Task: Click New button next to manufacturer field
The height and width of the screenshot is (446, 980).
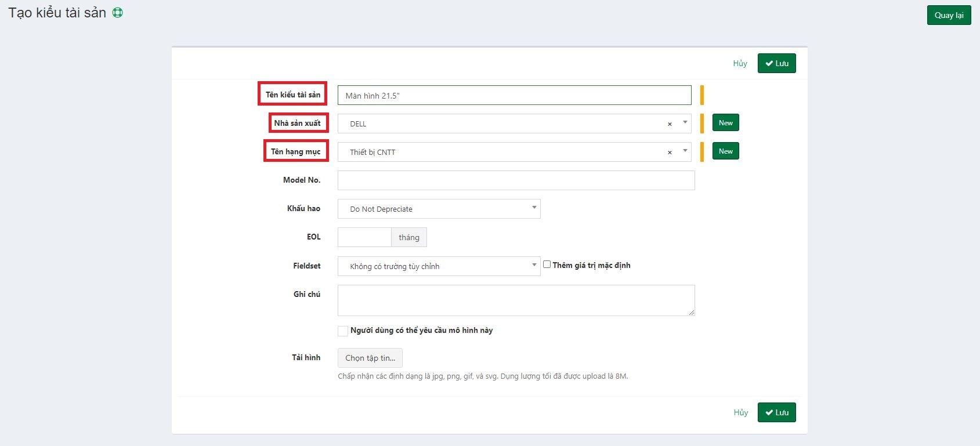Action: coord(725,123)
